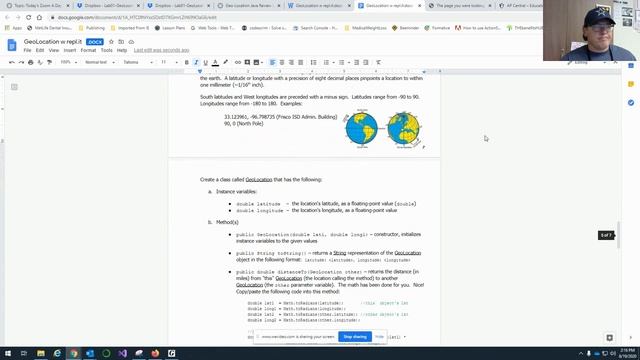The image size is (640, 360).
Task: Click the Print icon
Action: click(31, 62)
